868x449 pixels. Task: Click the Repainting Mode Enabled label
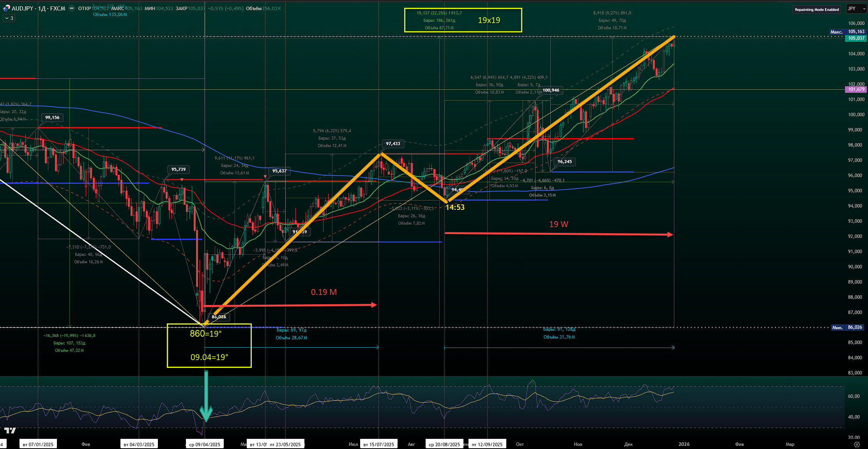point(817,9)
